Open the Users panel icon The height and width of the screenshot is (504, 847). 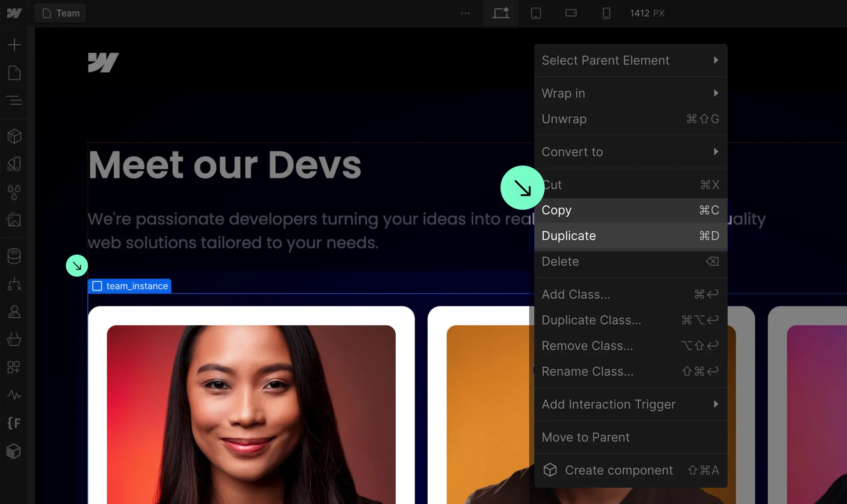14,311
